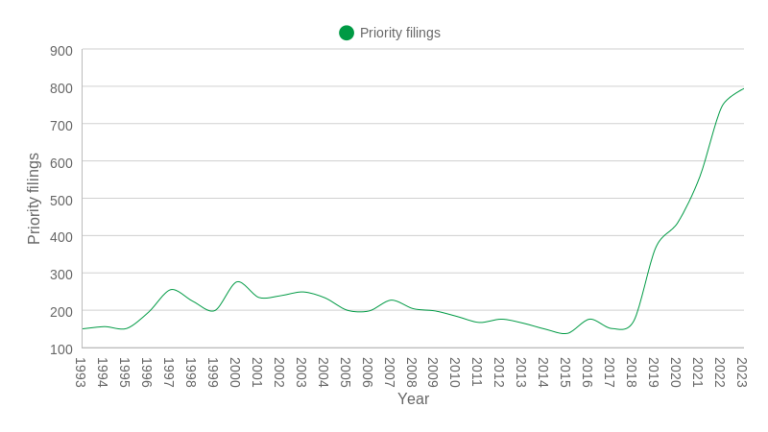
Task: Select the 2000 year tick label
Action: pyautogui.click(x=236, y=372)
